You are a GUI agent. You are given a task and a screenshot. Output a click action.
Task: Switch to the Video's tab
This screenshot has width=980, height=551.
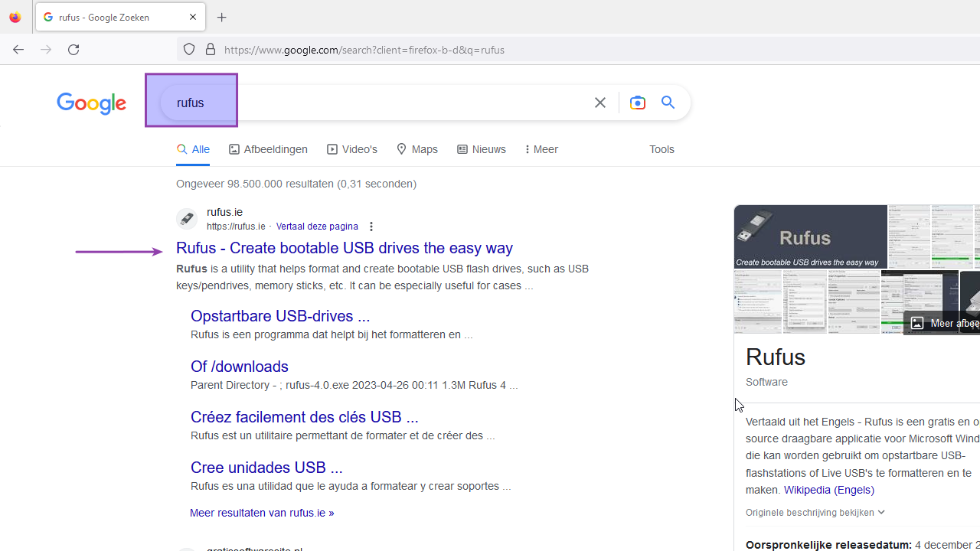coord(352,149)
